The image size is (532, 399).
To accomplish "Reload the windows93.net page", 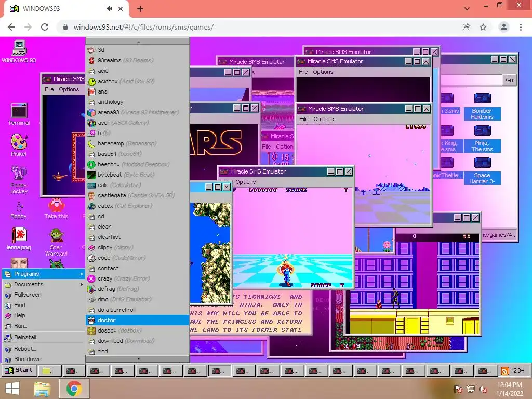I will (45, 27).
